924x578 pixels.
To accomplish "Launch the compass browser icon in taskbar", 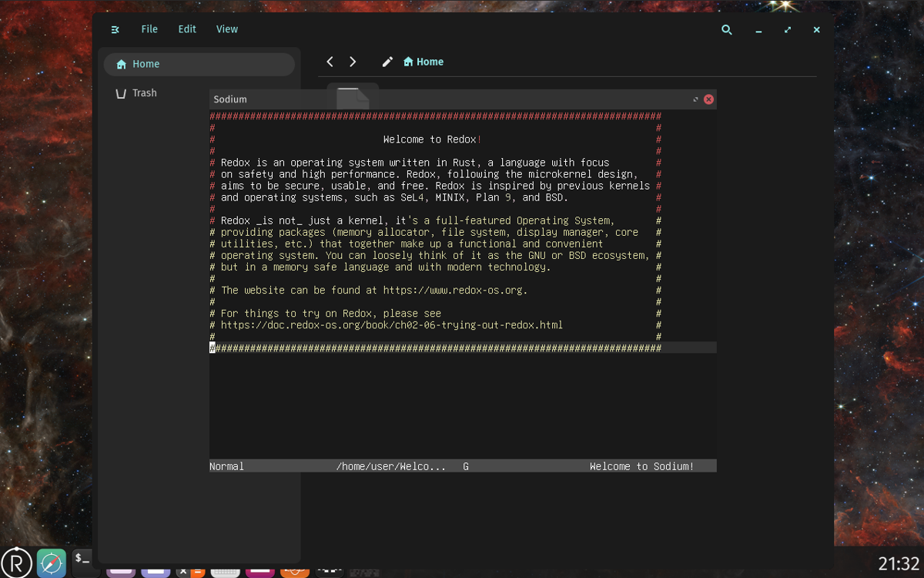I will coord(51,563).
